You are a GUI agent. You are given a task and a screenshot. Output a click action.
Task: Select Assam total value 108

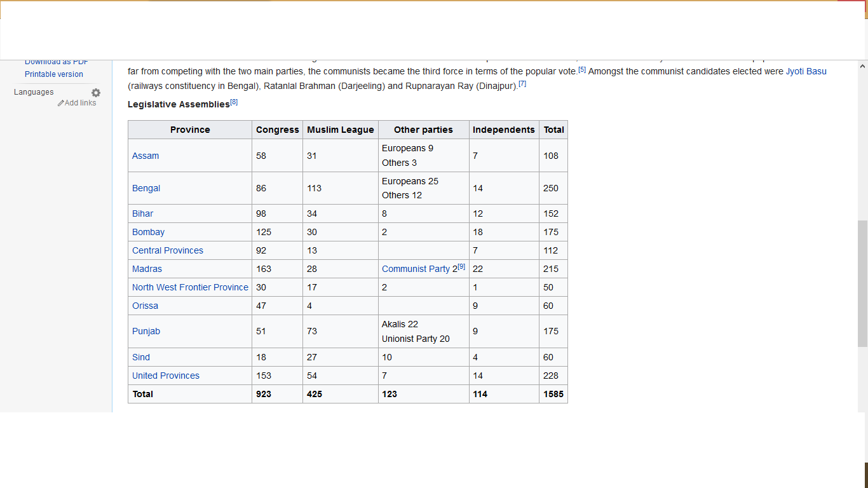coord(553,156)
